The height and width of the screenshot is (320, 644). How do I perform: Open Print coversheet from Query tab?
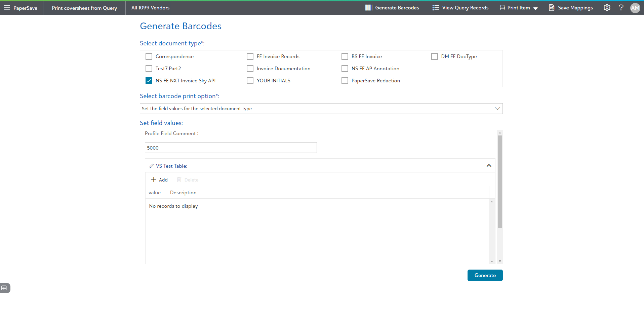pyautogui.click(x=84, y=8)
